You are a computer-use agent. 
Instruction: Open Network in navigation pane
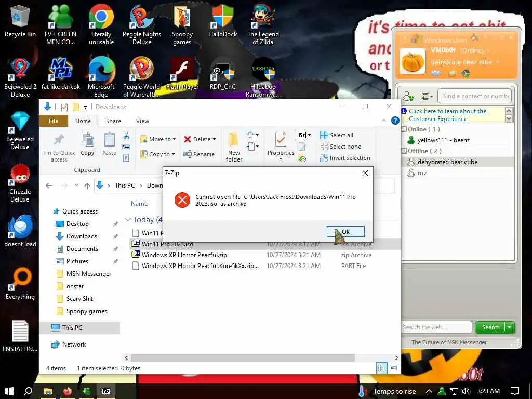74,344
